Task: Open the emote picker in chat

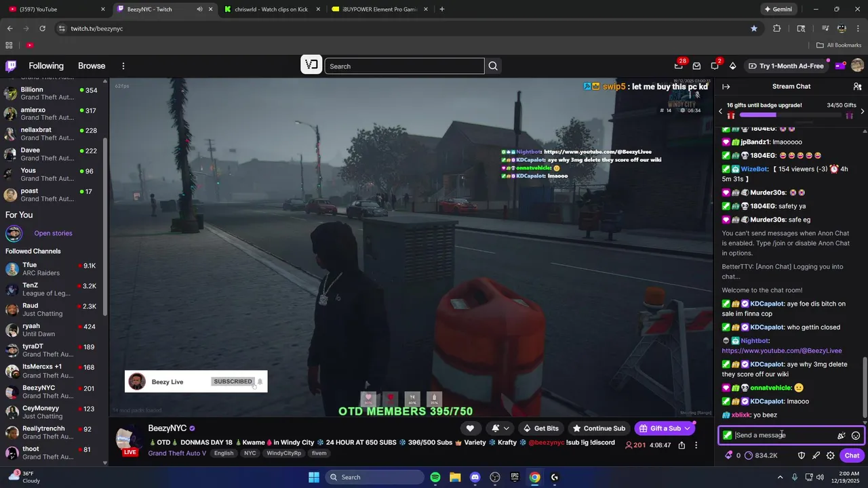Action: (856, 435)
